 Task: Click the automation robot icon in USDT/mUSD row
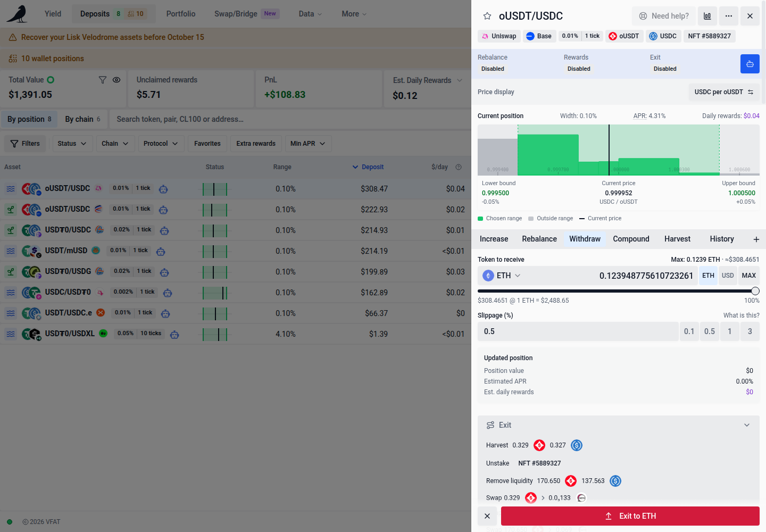point(161,251)
